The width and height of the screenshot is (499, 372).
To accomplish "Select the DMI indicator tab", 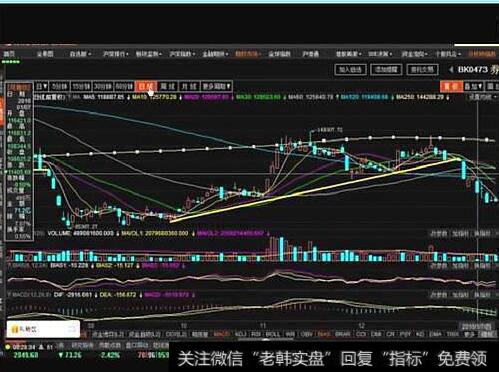I will coord(376,334).
